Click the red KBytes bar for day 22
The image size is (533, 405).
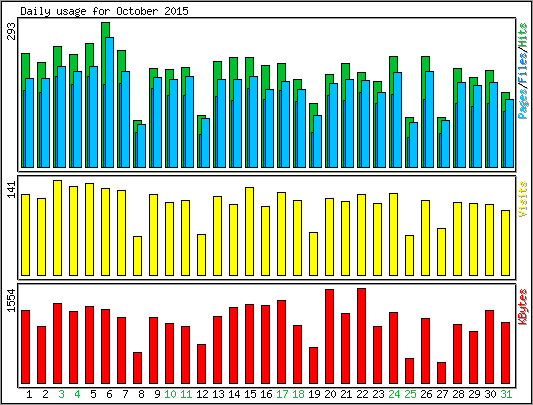361,336
